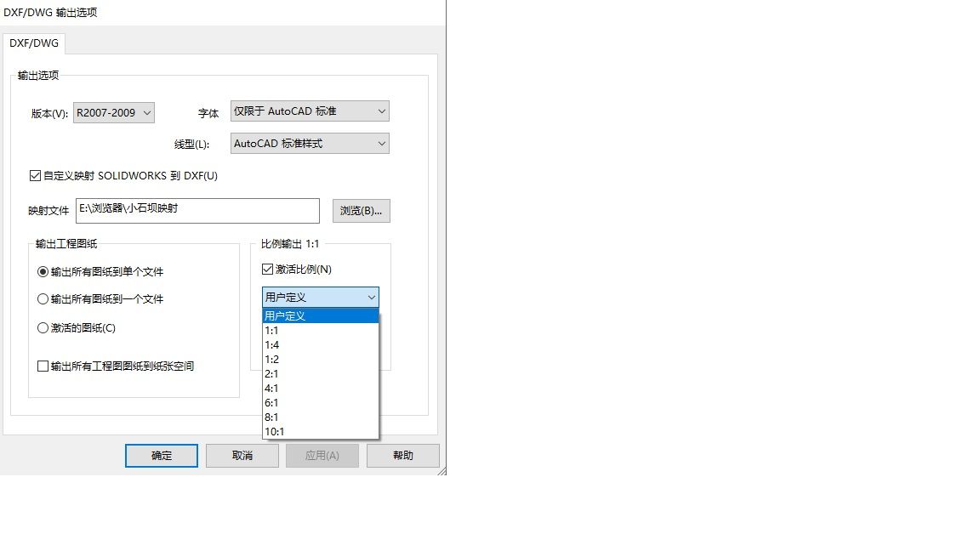Open help with the 帮助 button
The image size is (980, 551).
403,456
